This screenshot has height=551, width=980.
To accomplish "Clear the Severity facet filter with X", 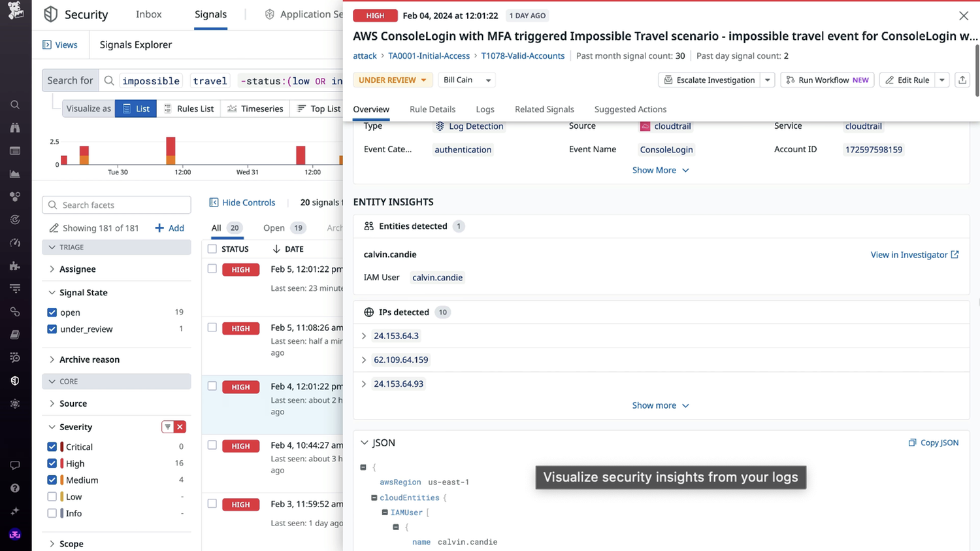I will point(180,427).
